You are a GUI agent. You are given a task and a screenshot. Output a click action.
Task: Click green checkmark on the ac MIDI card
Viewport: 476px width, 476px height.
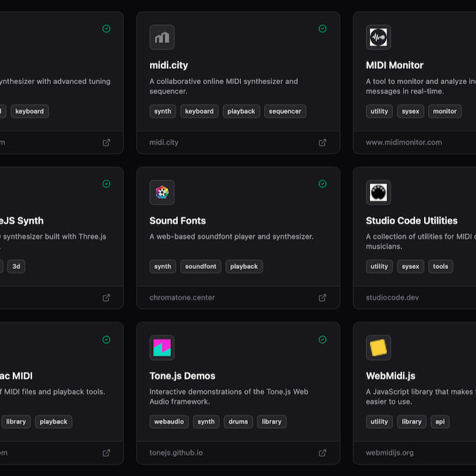(106, 340)
